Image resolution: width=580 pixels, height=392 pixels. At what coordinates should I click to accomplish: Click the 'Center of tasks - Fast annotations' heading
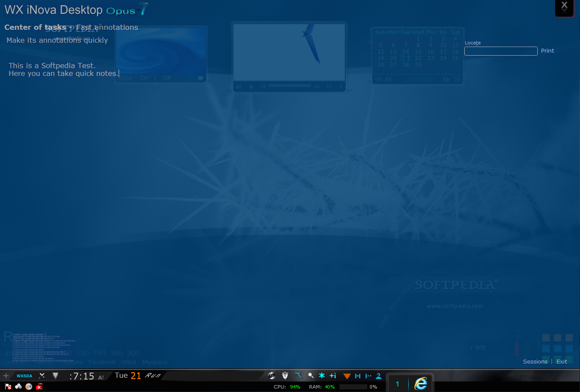(x=71, y=27)
